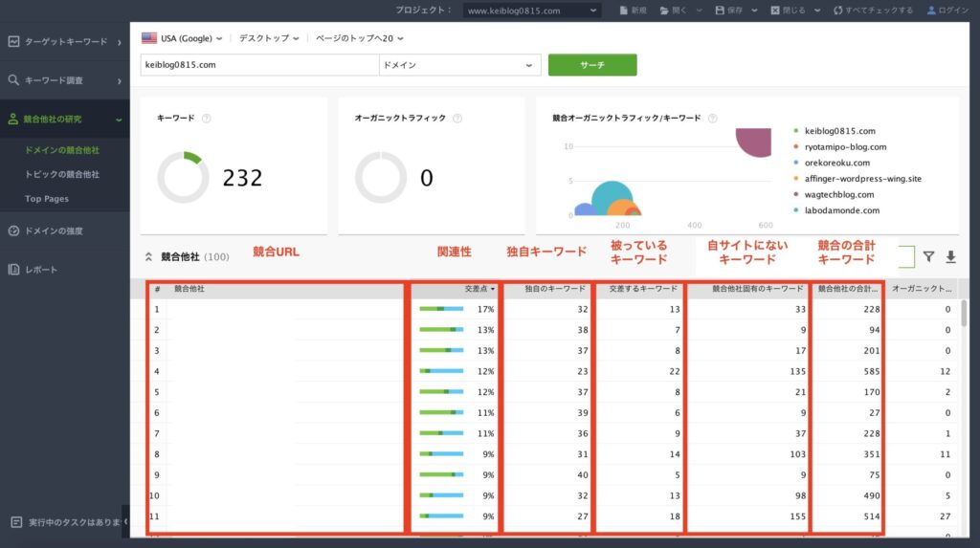Click the keyword count 232 value
The width and height of the screenshot is (980, 548).
242,178
